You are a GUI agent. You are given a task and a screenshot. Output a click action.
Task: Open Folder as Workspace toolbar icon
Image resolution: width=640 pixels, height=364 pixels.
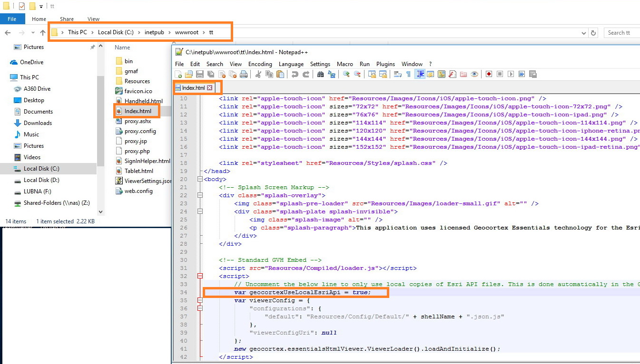point(463,74)
